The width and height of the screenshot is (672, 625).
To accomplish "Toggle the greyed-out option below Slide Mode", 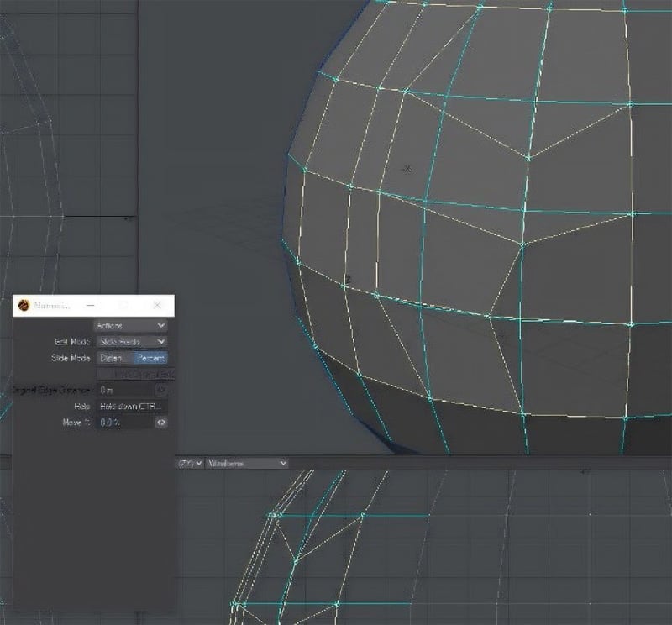I will [x=136, y=374].
